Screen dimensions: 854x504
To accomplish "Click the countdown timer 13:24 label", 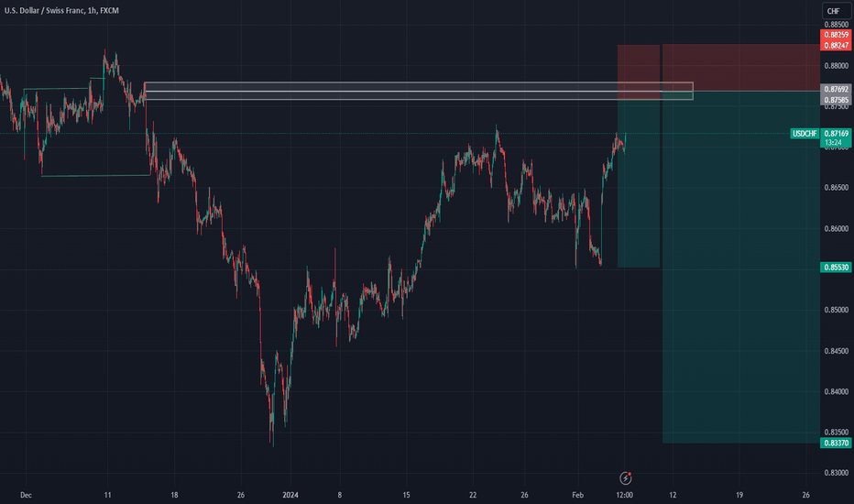I will 833,143.
